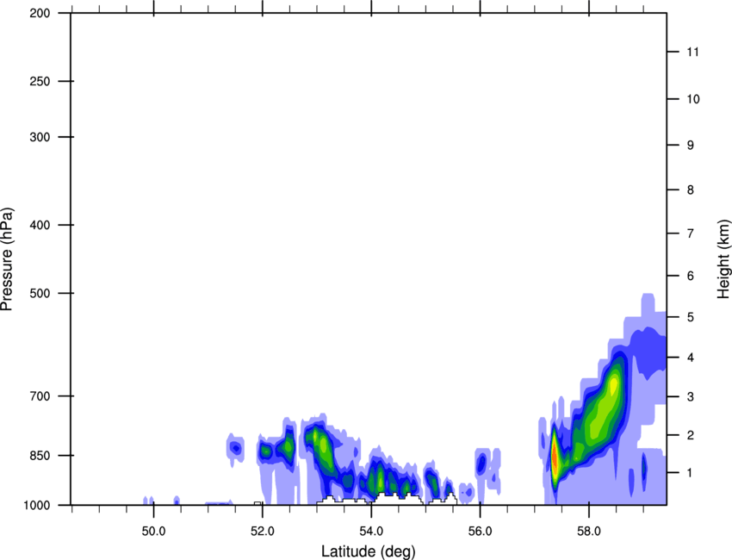Select the 56.0 latitude tick label
732x560 pixels.
coord(480,527)
